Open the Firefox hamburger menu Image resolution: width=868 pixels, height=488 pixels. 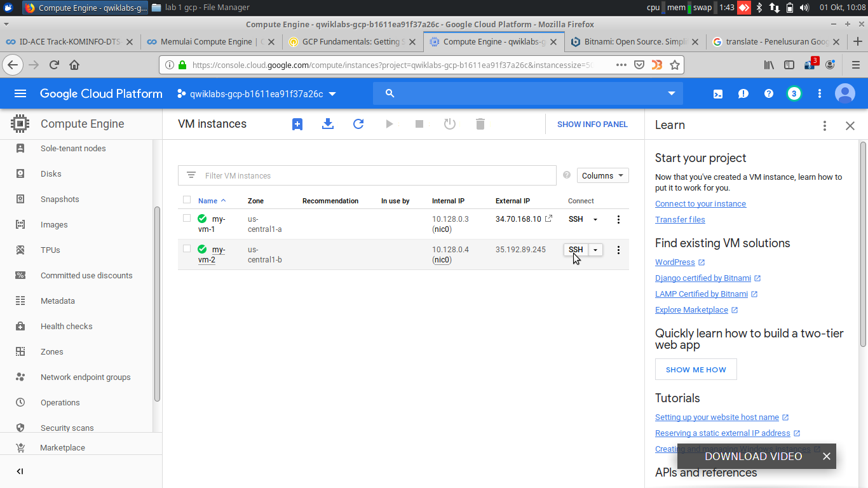click(855, 65)
